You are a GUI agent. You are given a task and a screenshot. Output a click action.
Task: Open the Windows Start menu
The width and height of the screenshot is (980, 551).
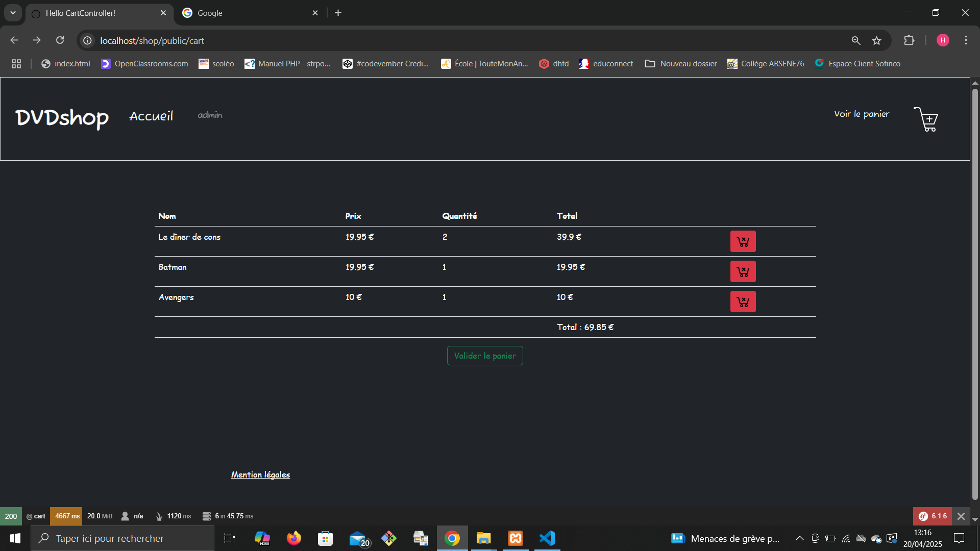(x=15, y=538)
